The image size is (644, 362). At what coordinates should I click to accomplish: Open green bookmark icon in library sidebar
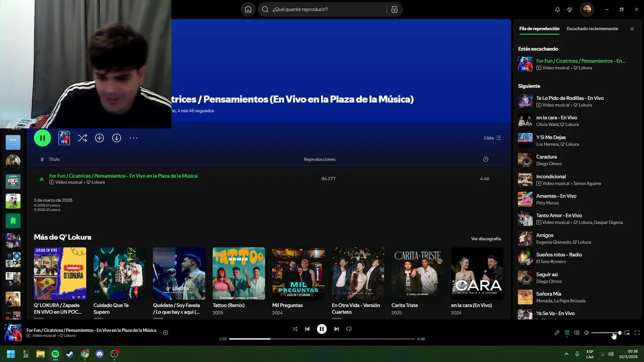[13, 221]
